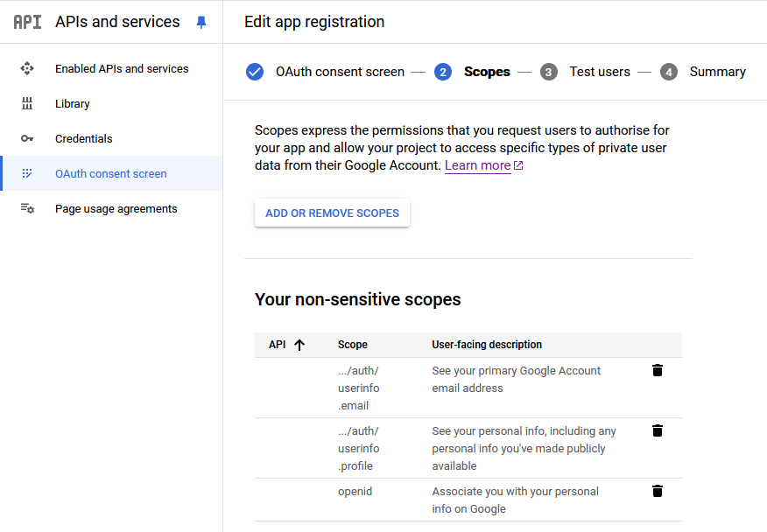Viewport: 767px width, 532px height.
Task: Click the Page usage agreements icon
Action: click(27, 208)
